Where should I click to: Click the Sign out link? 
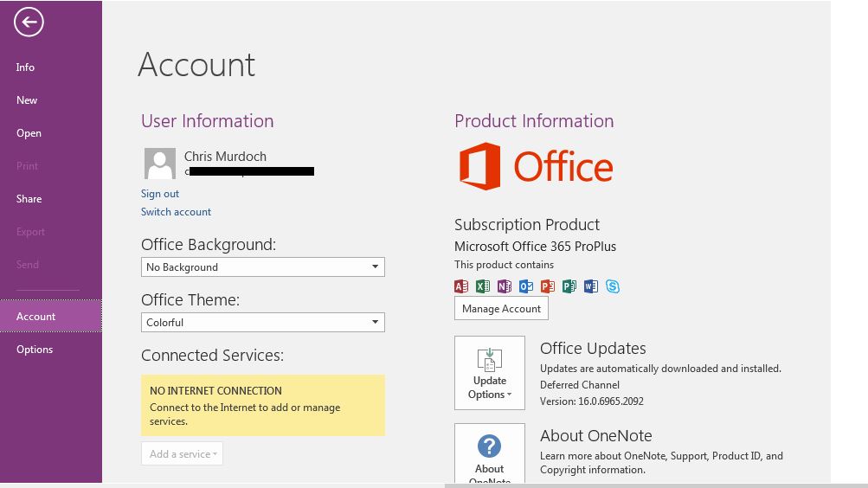(159, 194)
